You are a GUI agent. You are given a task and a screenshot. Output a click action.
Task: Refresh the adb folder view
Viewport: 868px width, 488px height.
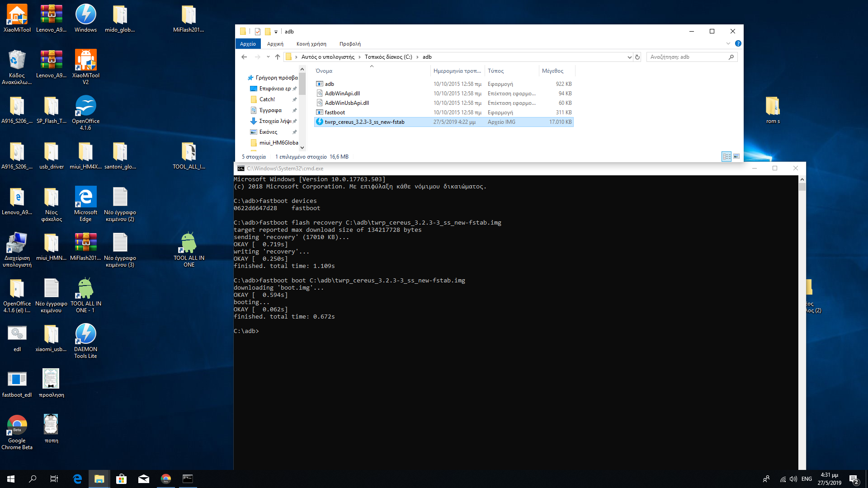click(x=637, y=57)
